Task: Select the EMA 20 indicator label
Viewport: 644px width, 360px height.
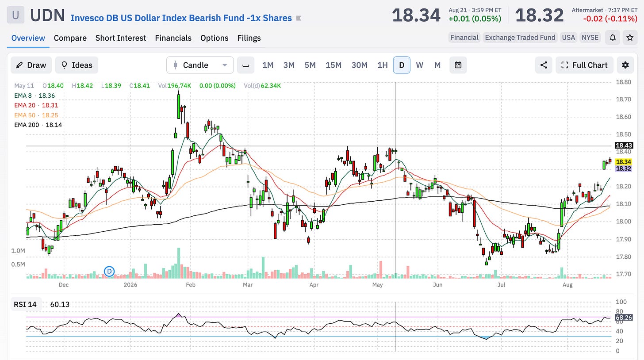Action: pos(36,105)
